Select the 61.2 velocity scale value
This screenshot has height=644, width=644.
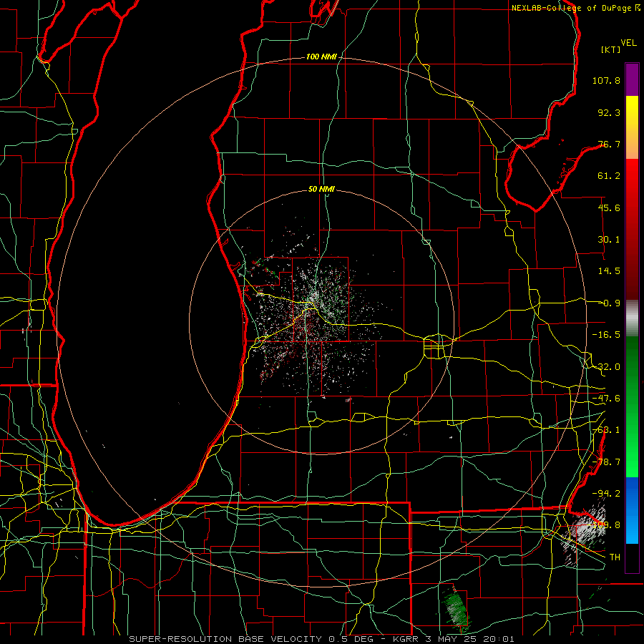tap(609, 176)
